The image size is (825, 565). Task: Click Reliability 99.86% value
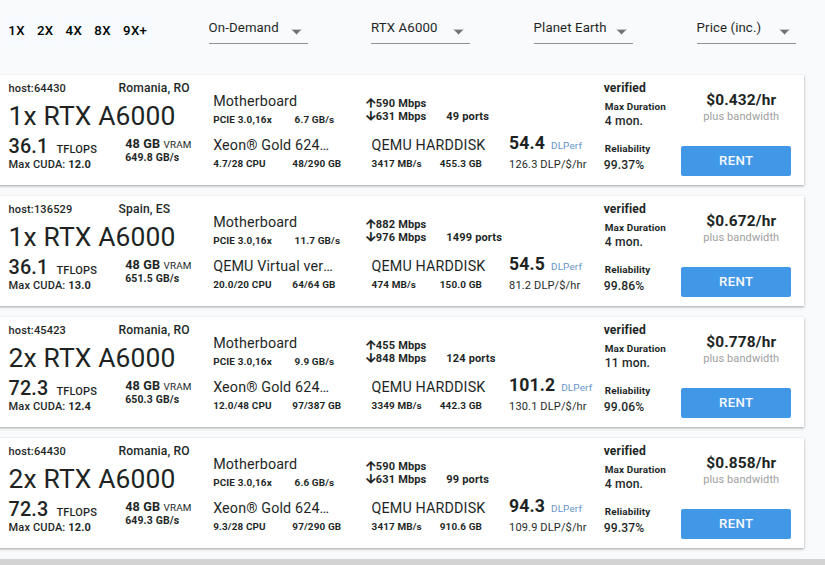pyautogui.click(x=623, y=286)
